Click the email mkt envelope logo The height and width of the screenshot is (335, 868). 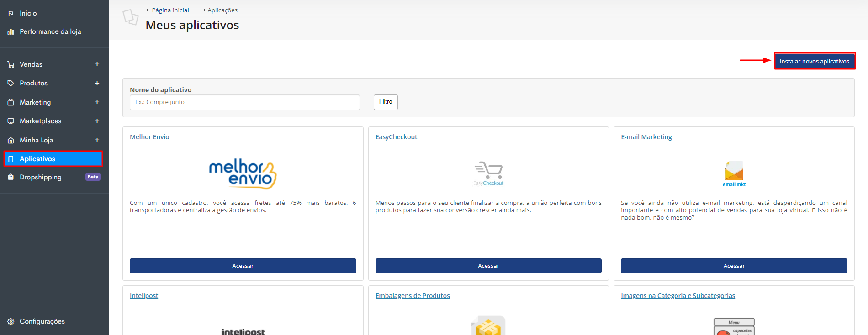[734, 174]
